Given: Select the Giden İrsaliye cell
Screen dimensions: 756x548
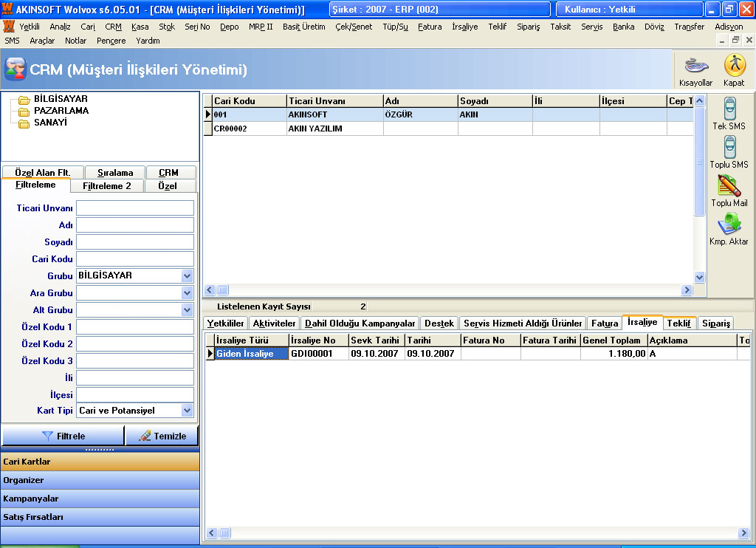Looking at the screenshot, I should [252, 354].
